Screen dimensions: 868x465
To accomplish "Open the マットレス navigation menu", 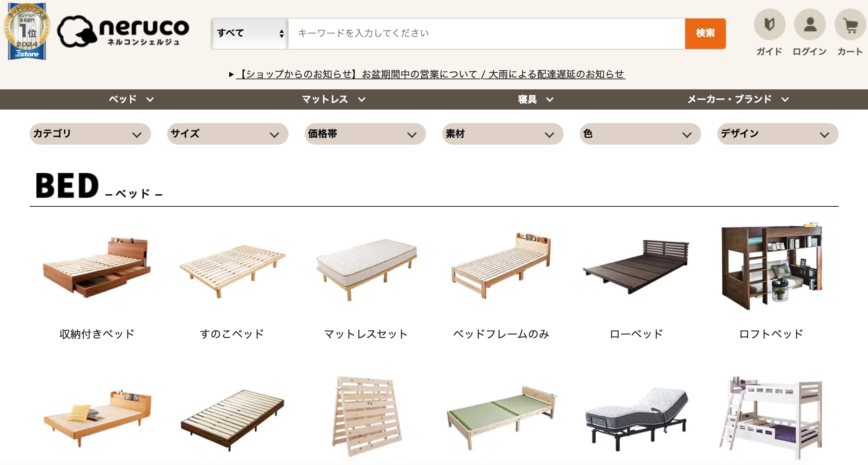I will click(333, 99).
